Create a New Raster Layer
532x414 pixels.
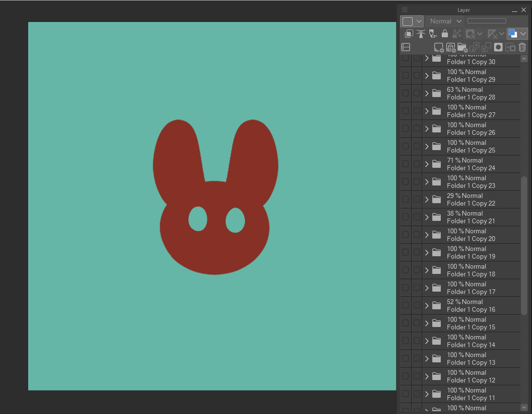pos(439,47)
